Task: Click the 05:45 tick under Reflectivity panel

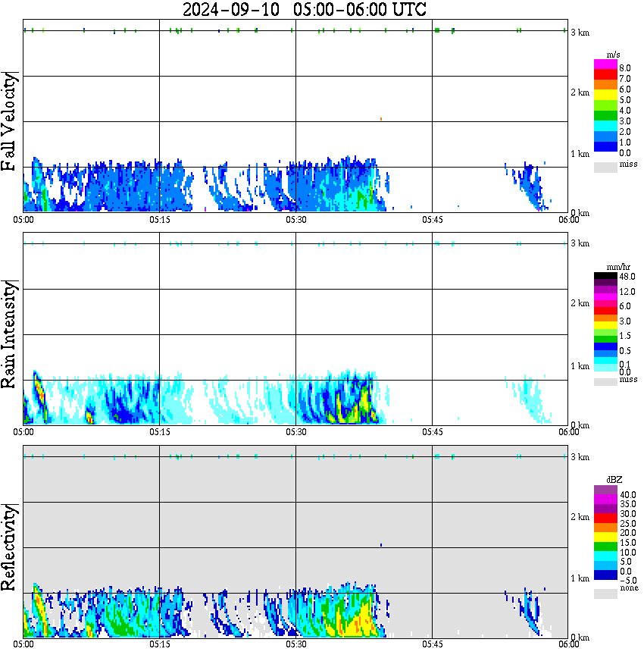Action: [x=433, y=644]
